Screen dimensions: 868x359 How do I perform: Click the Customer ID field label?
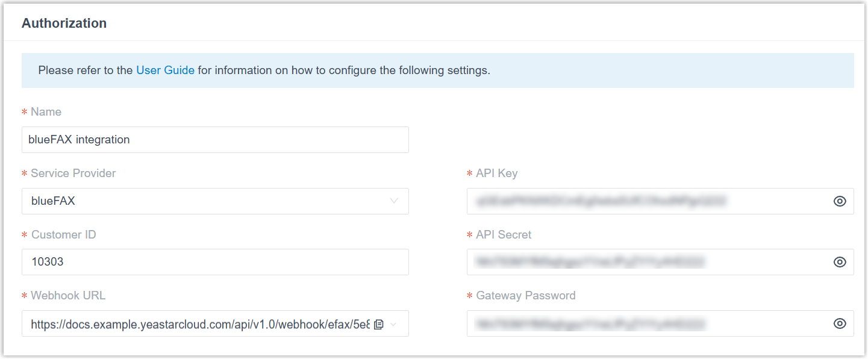[63, 235]
